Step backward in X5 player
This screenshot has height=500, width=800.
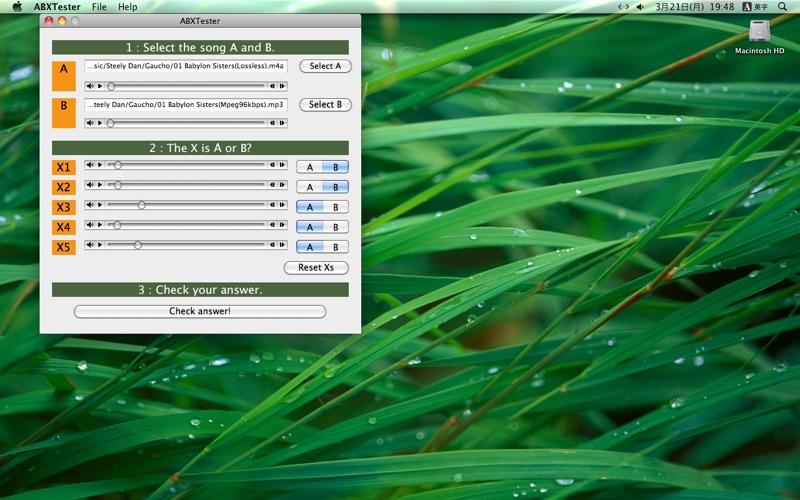[x=272, y=245]
